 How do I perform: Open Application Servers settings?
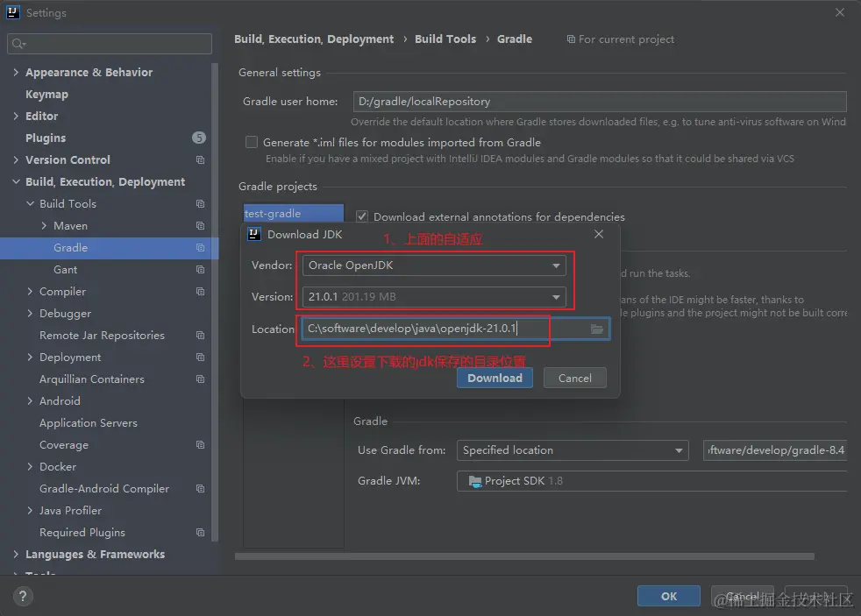tap(89, 423)
